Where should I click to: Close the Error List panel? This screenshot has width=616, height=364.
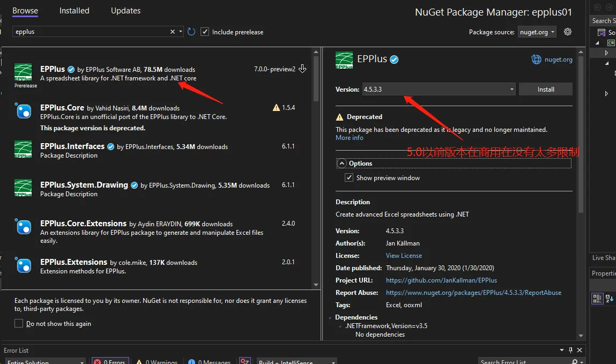[x=580, y=350]
